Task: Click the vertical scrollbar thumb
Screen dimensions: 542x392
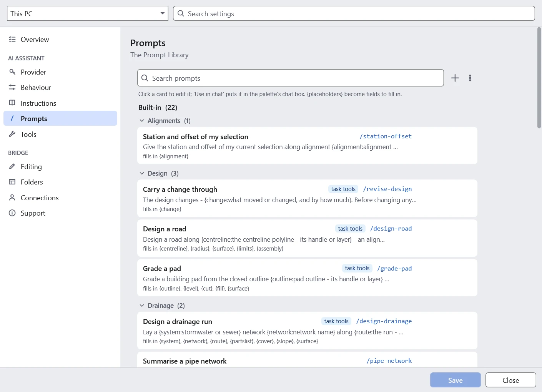Action: 539,78
